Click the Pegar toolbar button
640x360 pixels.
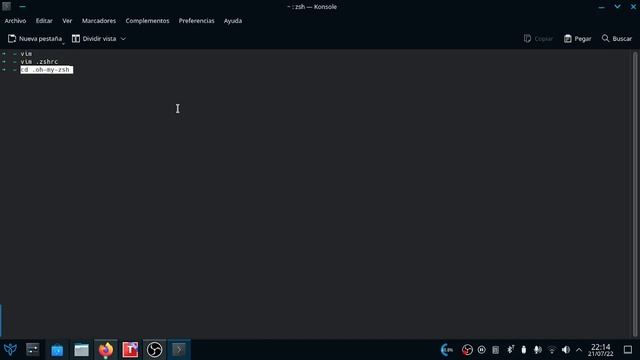[x=578, y=39]
